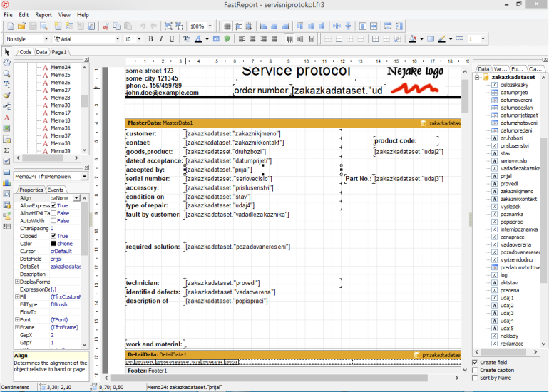Click the fill color paint bucket icon

413,39
